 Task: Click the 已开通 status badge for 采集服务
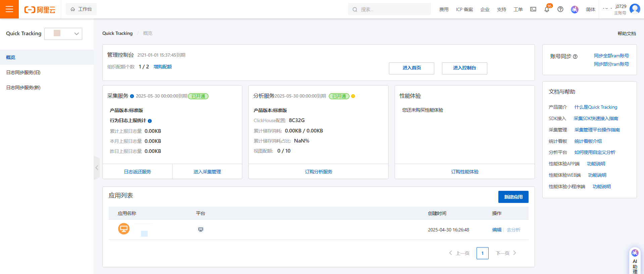pyautogui.click(x=198, y=96)
